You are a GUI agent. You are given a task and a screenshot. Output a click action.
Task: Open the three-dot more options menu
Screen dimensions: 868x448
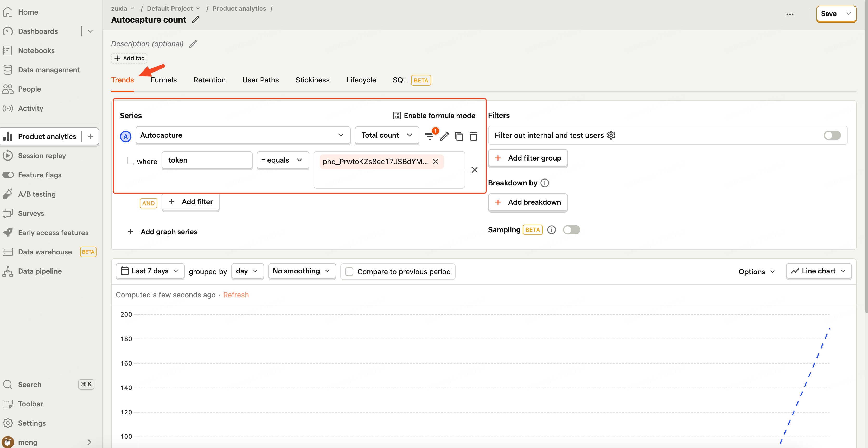[x=789, y=14]
